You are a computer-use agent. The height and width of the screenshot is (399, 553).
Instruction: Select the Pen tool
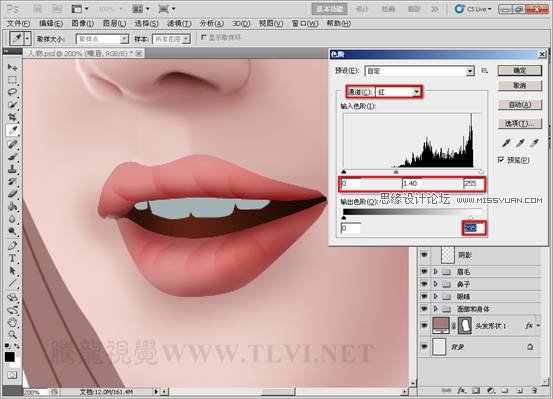[x=12, y=246]
